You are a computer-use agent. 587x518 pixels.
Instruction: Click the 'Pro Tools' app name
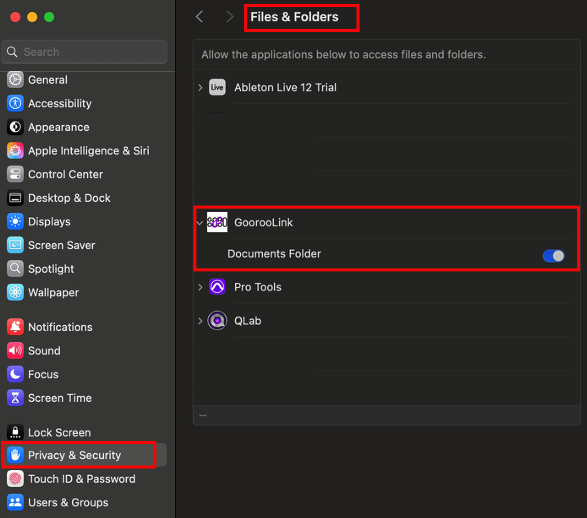pyautogui.click(x=258, y=287)
